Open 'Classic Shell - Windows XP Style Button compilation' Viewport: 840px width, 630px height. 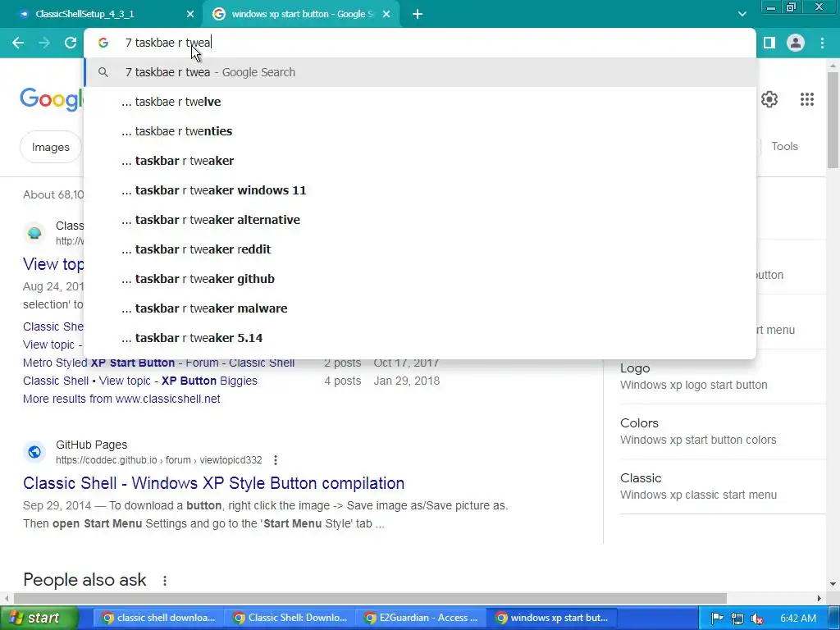213,483
